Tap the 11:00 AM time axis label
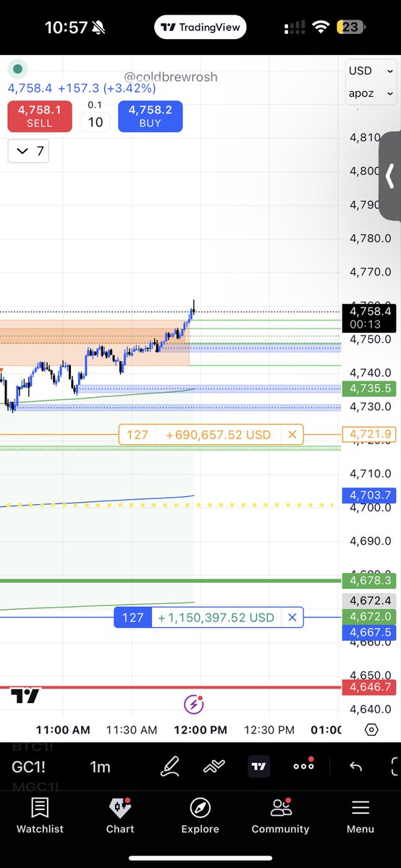Image resolution: width=401 pixels, height=868 pixels. (63, 730)
